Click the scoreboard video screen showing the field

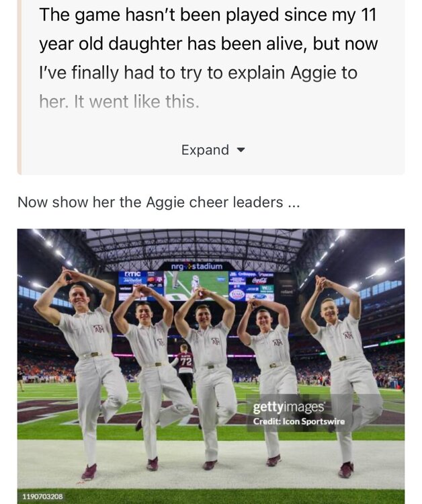click(x=196, y=284)
